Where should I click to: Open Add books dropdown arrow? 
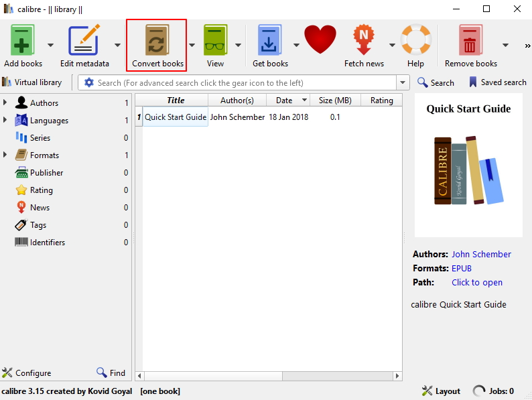(x=50, y=45)
